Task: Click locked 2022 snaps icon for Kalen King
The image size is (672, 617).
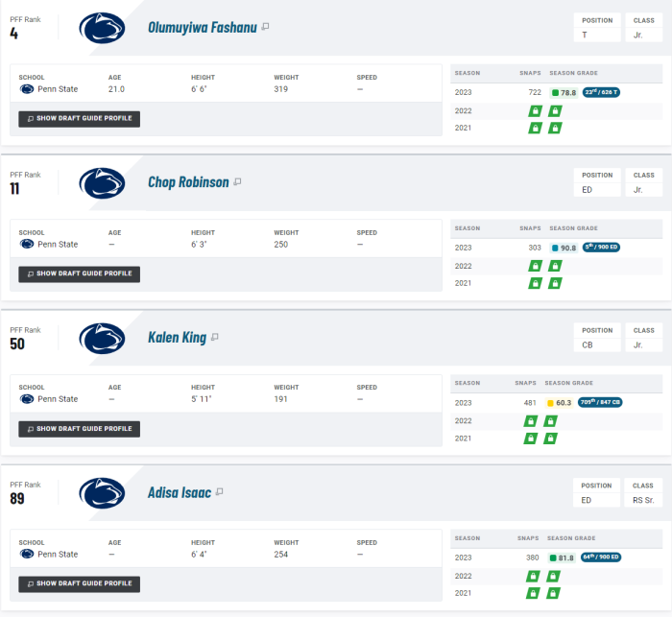Action: (530, 421)
